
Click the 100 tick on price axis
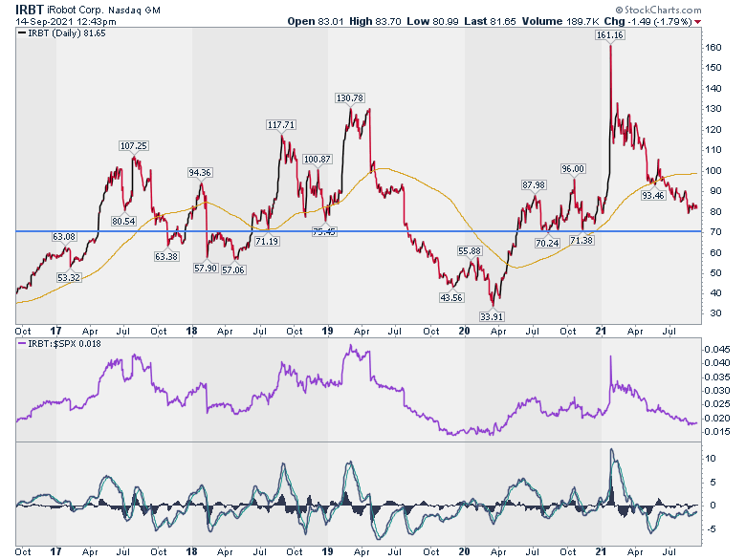713,171
